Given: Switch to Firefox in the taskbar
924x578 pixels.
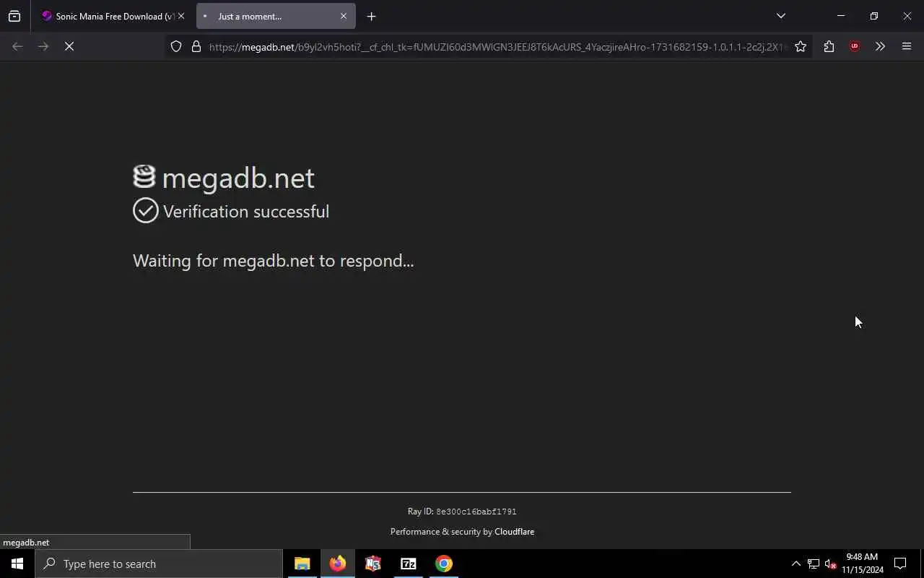Looking at the screenshot, I should point(338,564).
